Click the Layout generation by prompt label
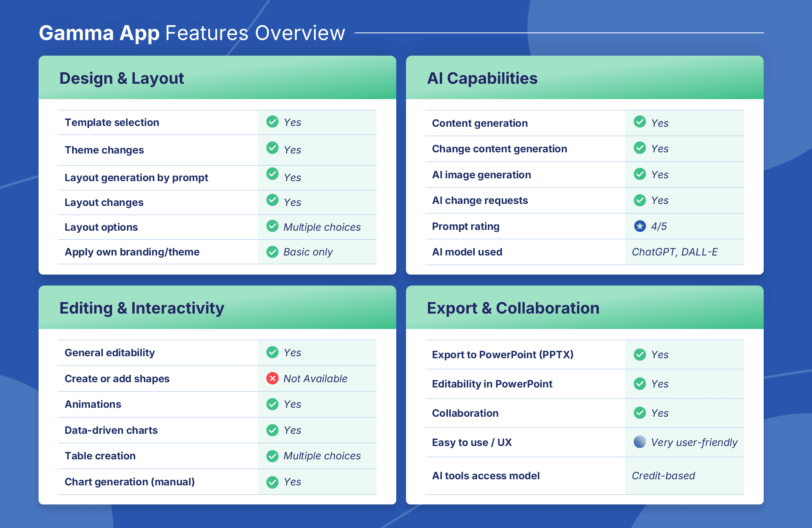This screenshot has width=812, height=528. (x=136, y=177)
